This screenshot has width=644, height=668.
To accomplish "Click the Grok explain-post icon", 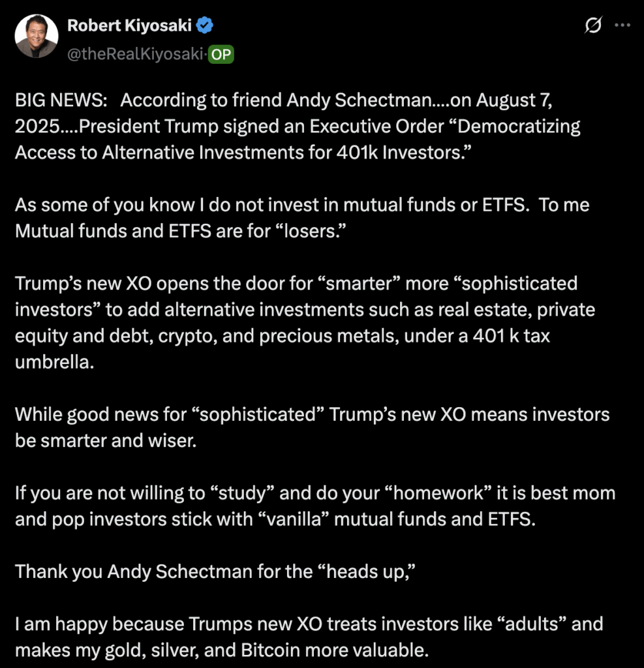I will pyautogui.click(x=593, y=25).
